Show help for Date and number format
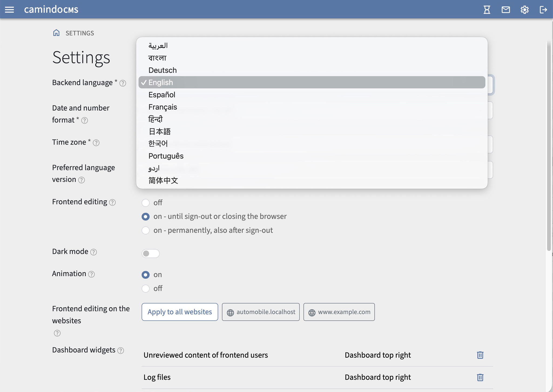 [85, 120]
